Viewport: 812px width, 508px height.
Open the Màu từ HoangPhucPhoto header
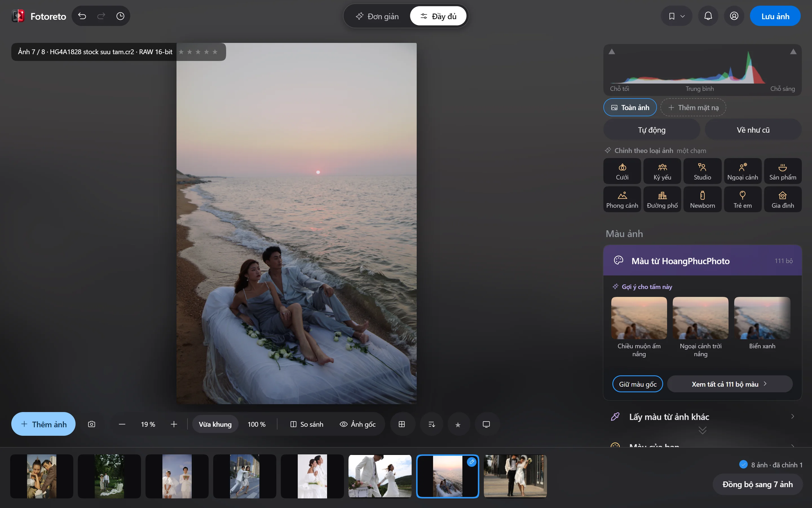click(x=702, y=261)
